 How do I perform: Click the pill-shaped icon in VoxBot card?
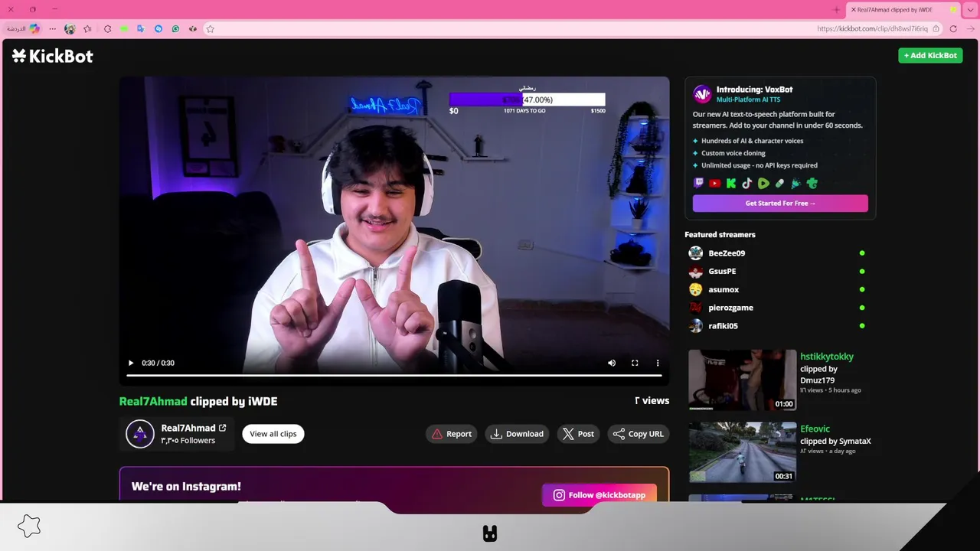click(x=779, y=184)
